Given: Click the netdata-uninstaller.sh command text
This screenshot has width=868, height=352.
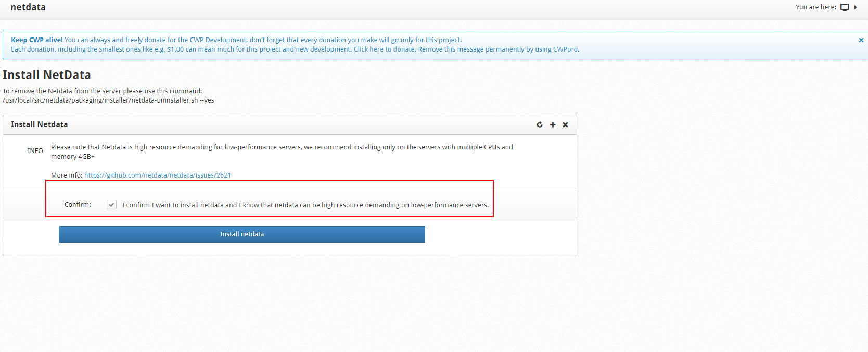Looking at the screenshot, I should pyautogui.click(x=108, y=100).
